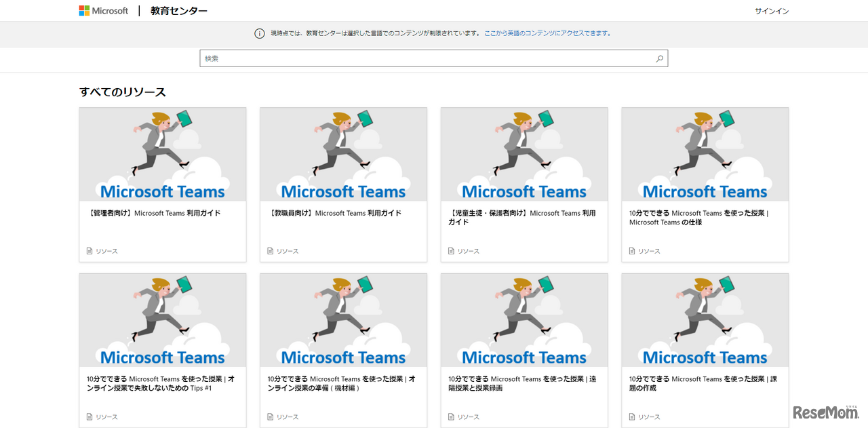The image size is (868, 428).
Task: Click the document icon under 課題の作成 card
Action: [x=632, y=417]
